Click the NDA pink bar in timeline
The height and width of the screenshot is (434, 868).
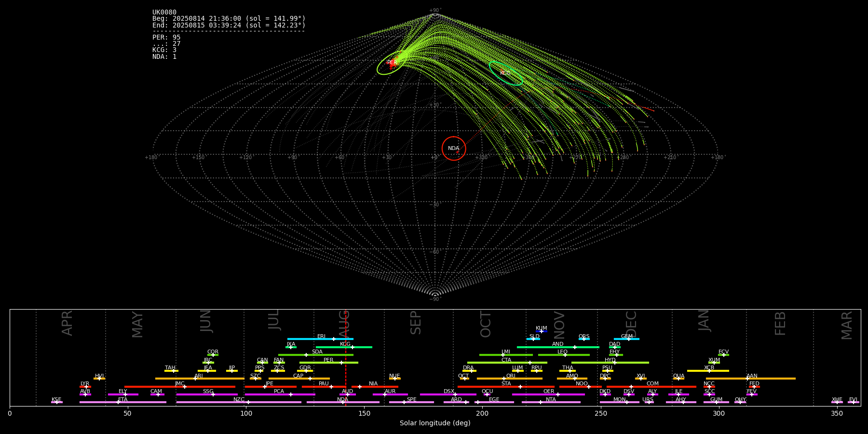pos(343,402)
